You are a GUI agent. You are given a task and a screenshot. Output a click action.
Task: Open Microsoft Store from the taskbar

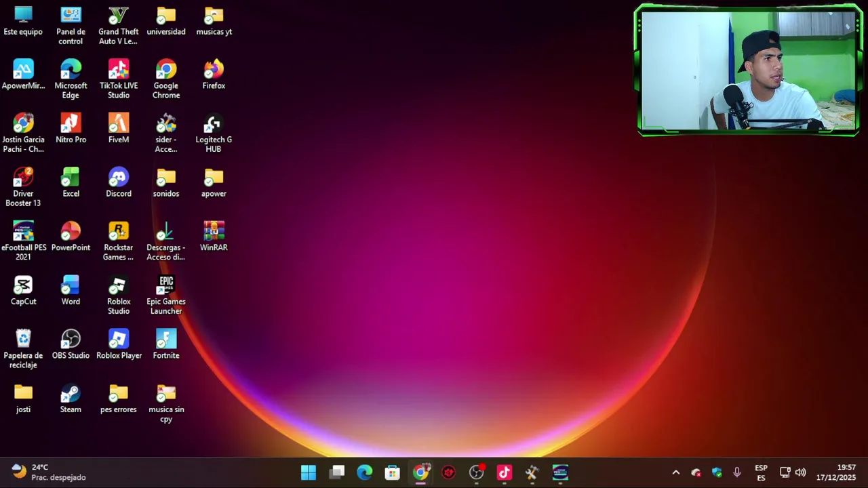click(x=393, y=472)
